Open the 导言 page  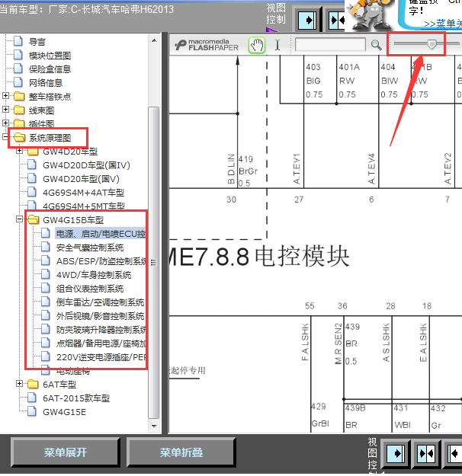click(37, 42)
